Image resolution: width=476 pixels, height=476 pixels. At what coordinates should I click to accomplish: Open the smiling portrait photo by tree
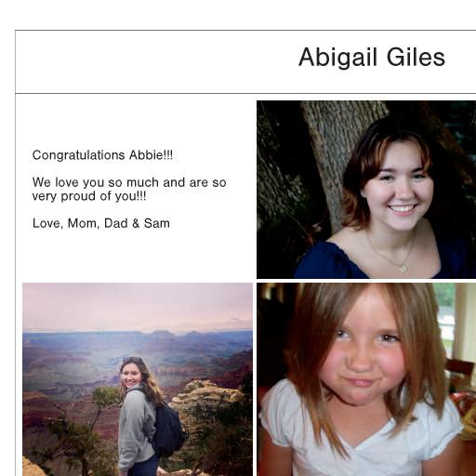366,190
